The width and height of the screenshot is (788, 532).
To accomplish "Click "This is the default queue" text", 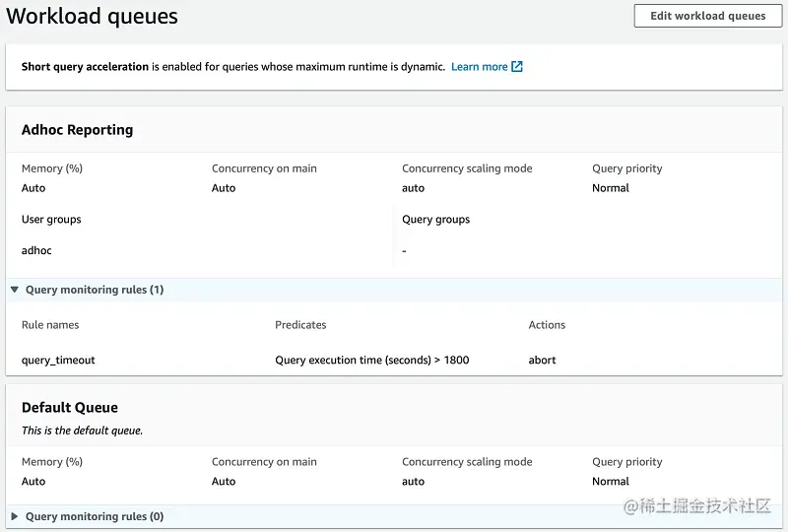I will point(82,431).
